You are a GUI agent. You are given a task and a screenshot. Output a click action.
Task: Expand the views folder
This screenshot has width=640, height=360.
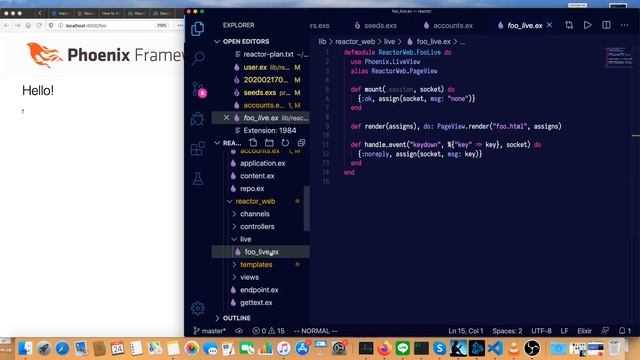pos(249,277)
